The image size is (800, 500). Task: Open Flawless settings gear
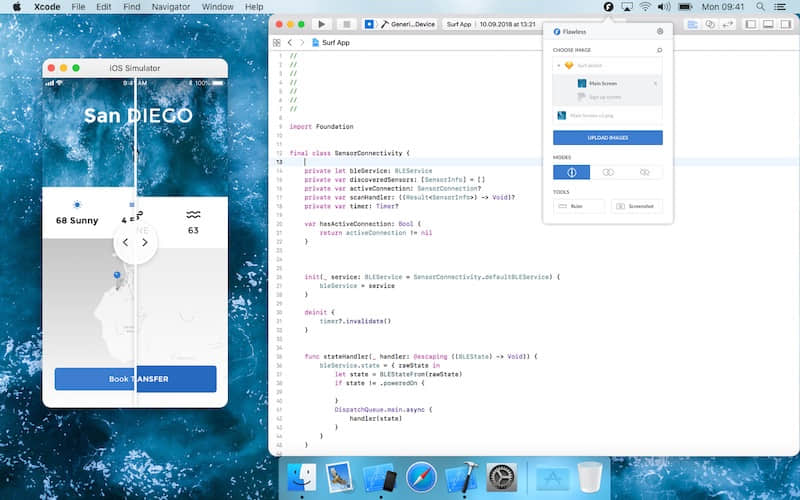[660, 32]
